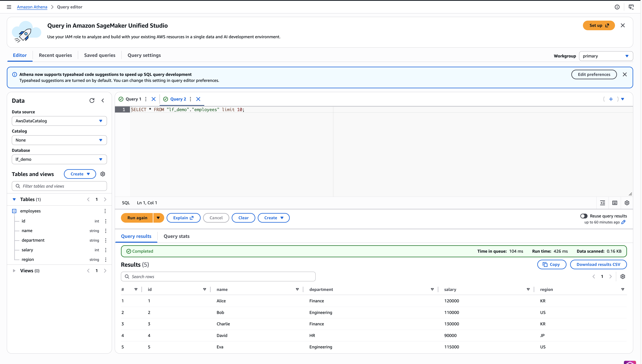Toggle Reuse query results switch

(584, 216)
